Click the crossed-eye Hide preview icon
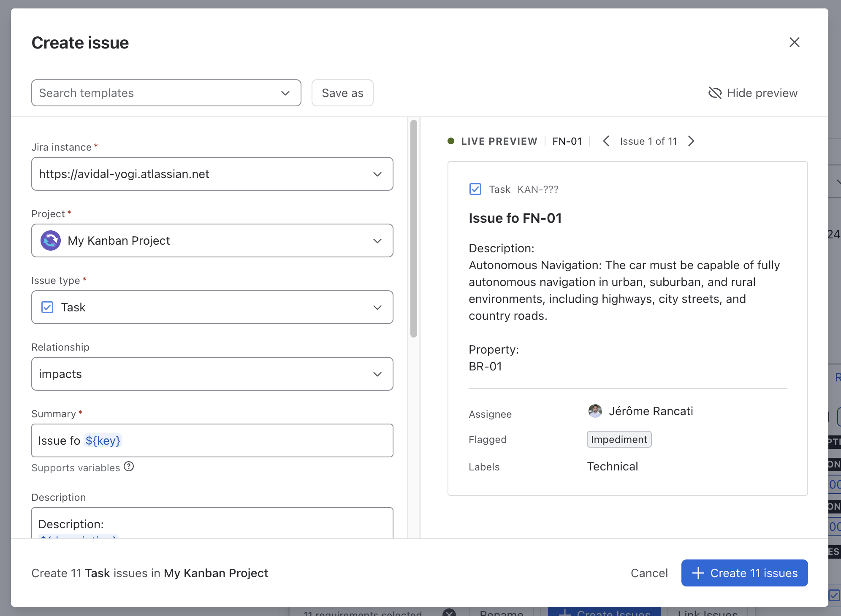The image size is (841, 616). tap(715, 93)
